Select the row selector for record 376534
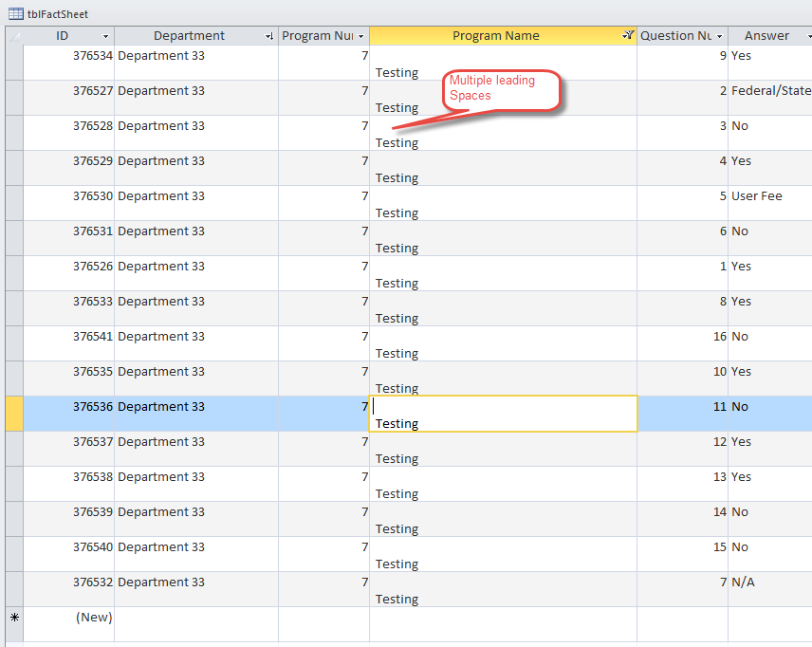The image size is (812, 647). pyautogui.click(x=14, y=63)
